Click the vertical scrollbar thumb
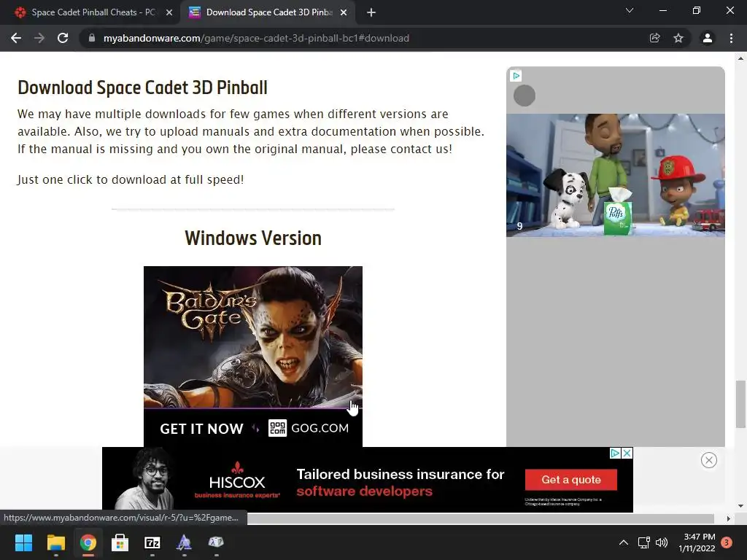 pos(740,404)
